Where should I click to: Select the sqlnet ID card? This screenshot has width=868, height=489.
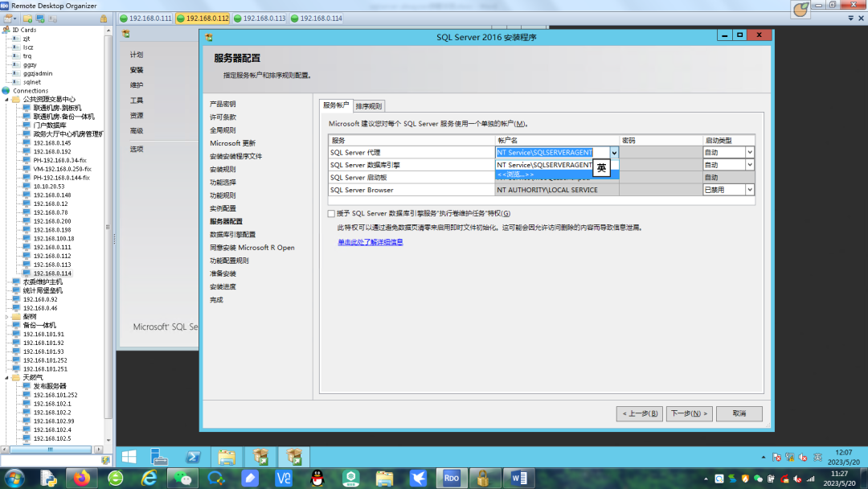click(32, 82)
